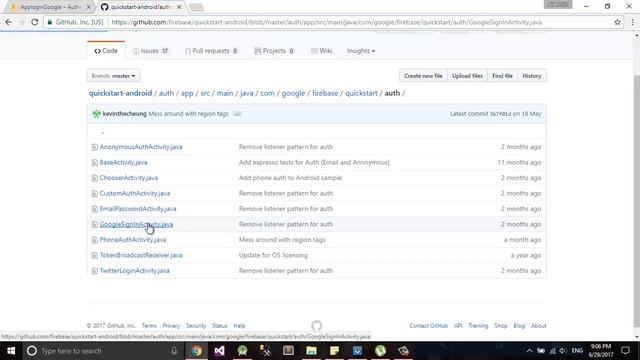Screen dimensions: 640x360
Task: Expand the commit message ellipsis button
Action: [x=237, y=114]
